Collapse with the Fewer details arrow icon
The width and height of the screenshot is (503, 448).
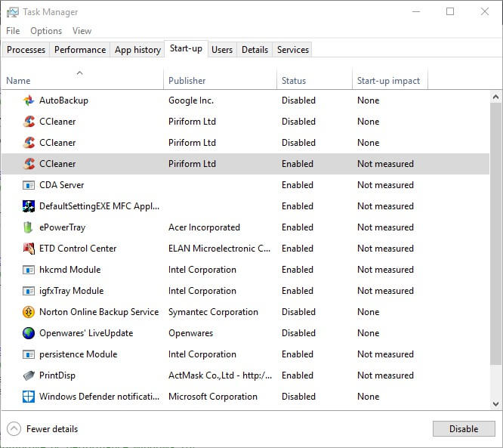[14, 429]
